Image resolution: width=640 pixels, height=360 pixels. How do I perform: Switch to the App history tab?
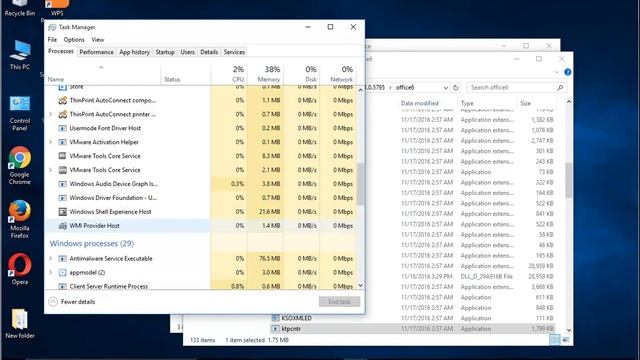(134, 52)
